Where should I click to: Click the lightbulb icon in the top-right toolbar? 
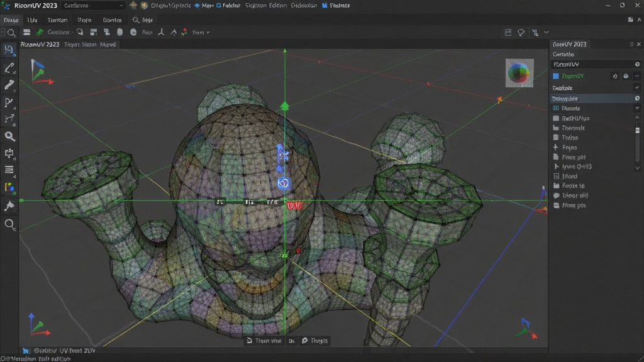(521, 33)
